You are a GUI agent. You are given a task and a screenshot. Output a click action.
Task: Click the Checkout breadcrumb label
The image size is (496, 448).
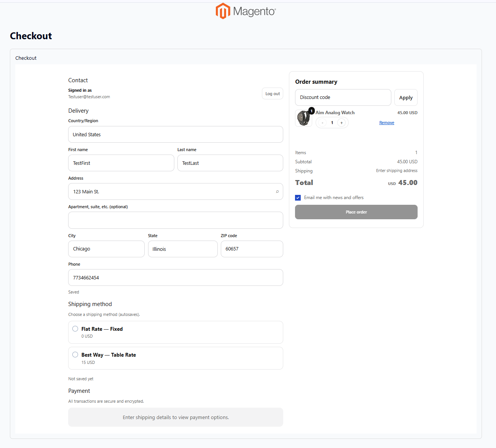pos(26,58)
